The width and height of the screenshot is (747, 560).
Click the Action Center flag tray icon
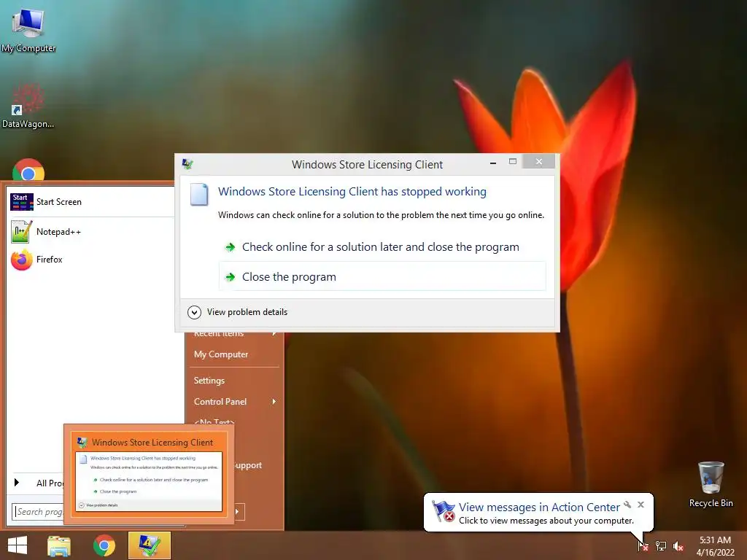point(642,545)
